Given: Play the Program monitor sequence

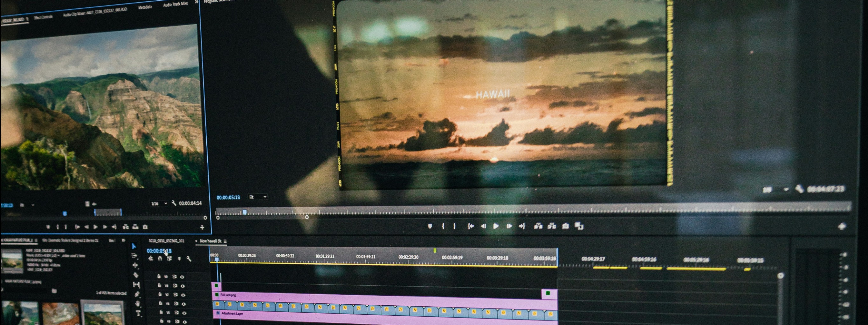Looking at the screenshot, I should 496,226.
